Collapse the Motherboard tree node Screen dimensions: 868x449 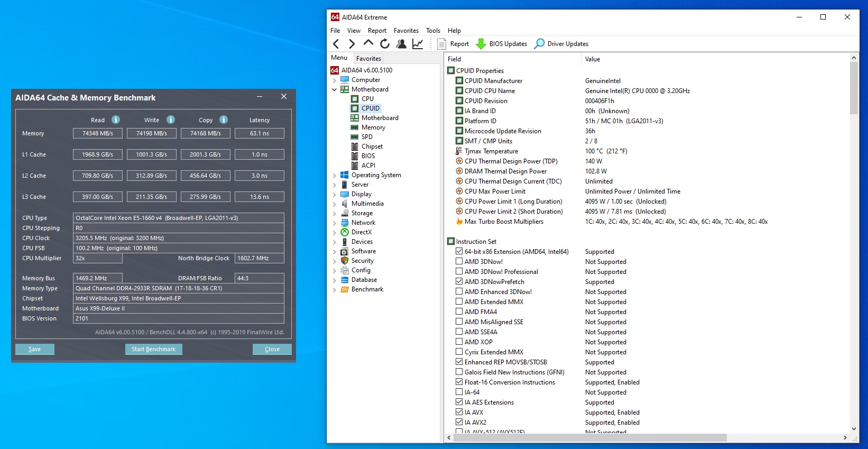[334, 89]
